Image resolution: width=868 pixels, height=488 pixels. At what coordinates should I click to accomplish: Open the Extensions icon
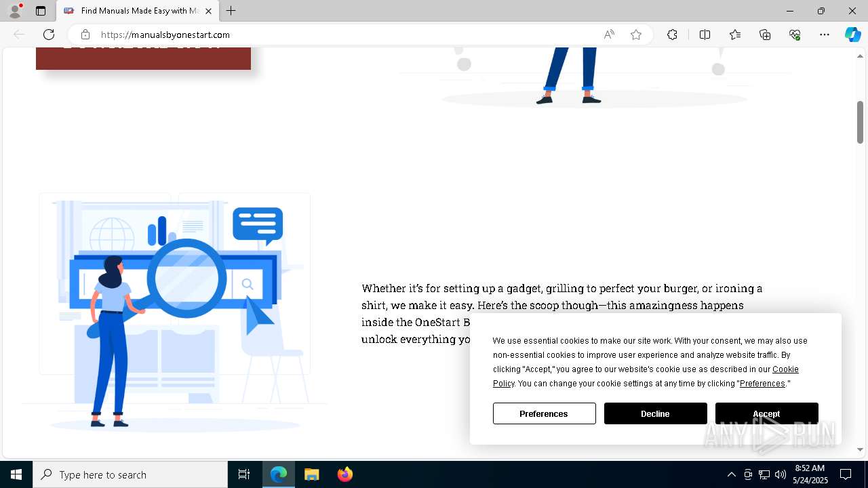pos(672,35)
